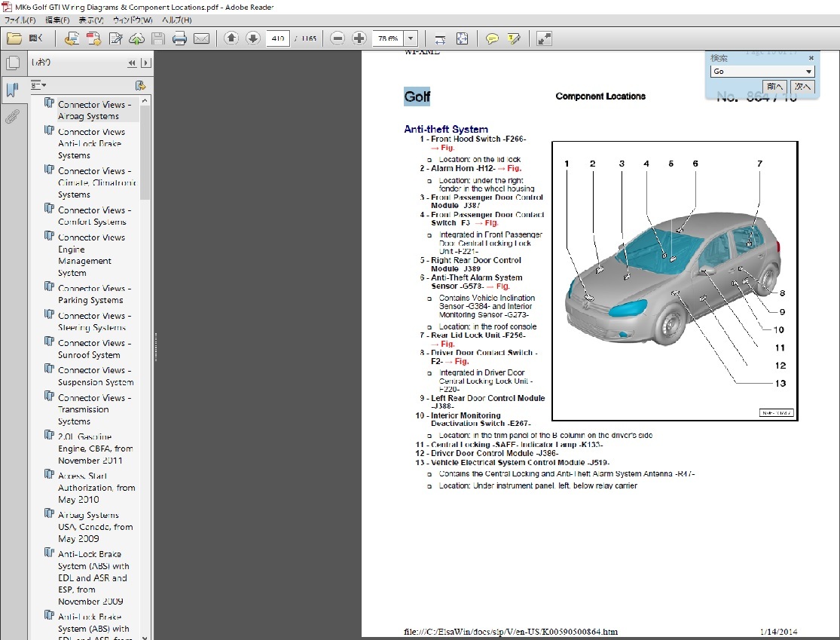Image resolution: width=840 pixels, height=640 pixels.
Task: Open bookmark Connector Views - Sunroof System
Action: (x=95, y=349)
